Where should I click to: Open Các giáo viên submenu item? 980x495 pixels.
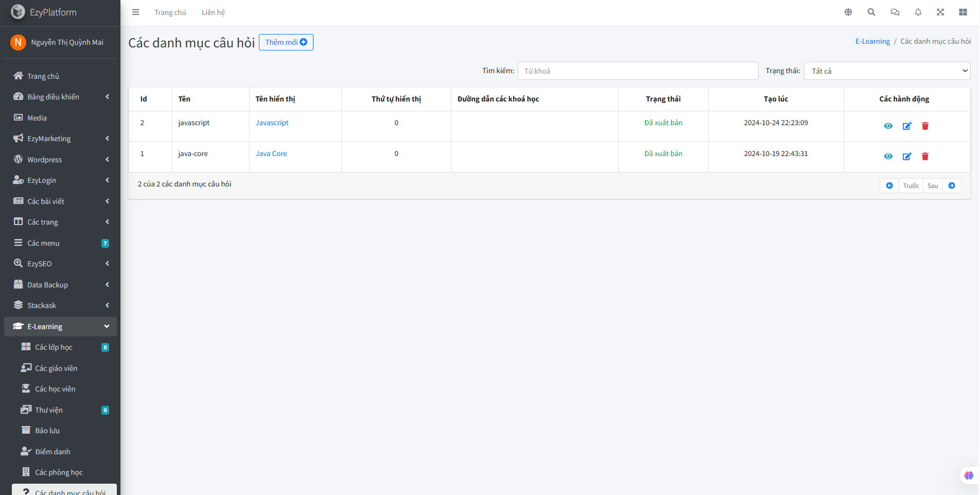click(64, 368)
